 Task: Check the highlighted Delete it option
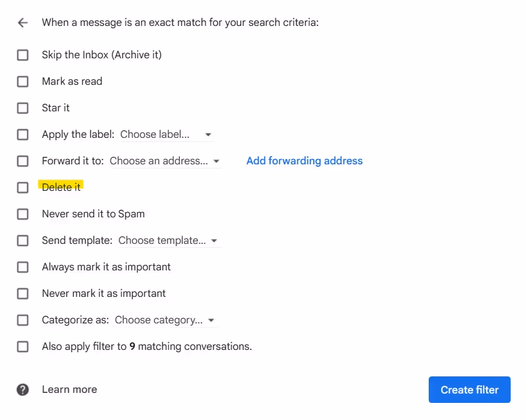[22, 187]
